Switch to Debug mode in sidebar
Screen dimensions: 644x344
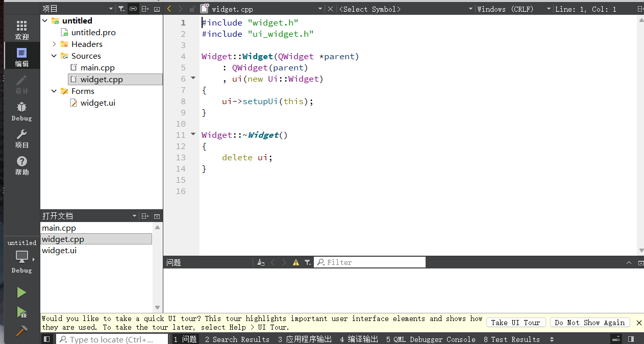pyautogui.click(x=22, y=111)
